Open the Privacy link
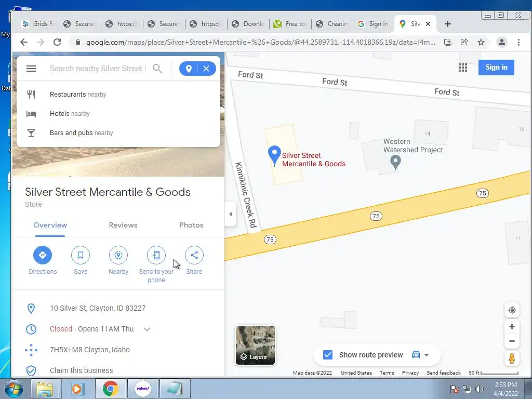532x399 pixels. coord(410,373)
